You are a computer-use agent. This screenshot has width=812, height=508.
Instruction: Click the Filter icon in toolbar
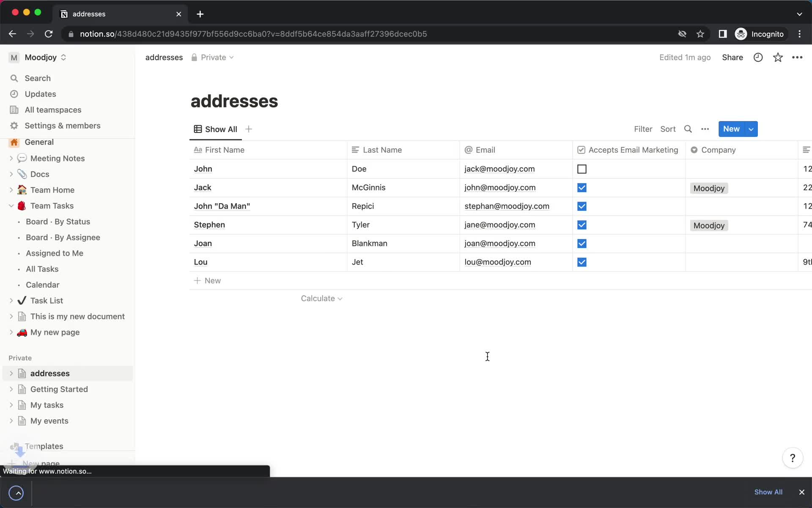click(643, 130)
